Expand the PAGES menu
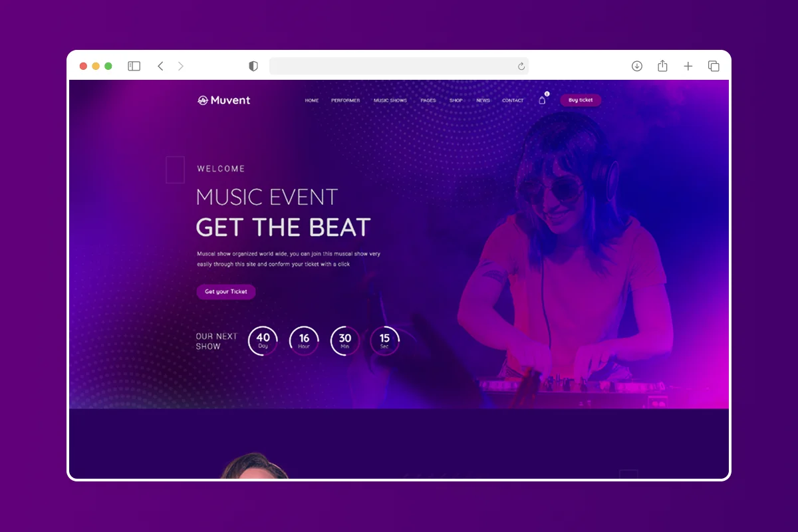The image size is (798, 532). click(428, 100)
